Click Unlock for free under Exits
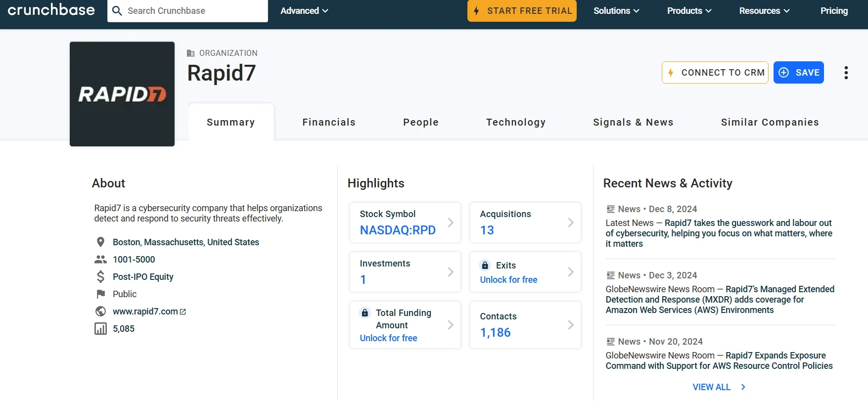This screenshot has height=401, width=868. click(x=508, y=280)
